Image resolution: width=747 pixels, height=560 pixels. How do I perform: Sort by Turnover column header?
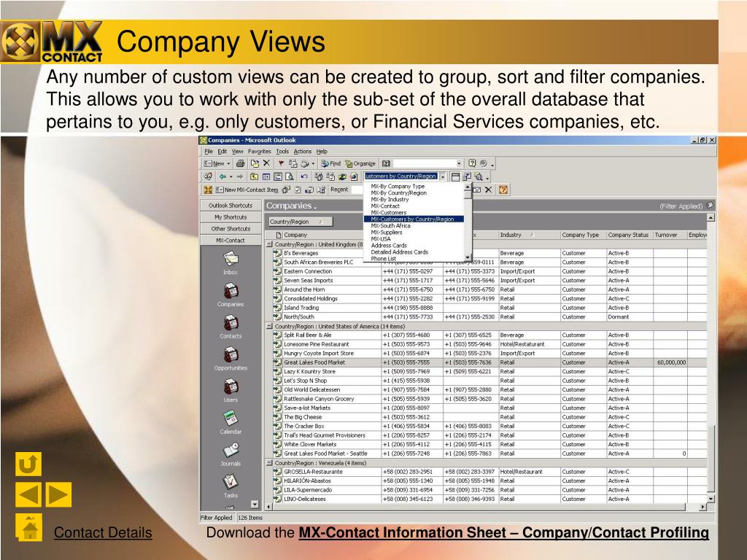point(670,235)
